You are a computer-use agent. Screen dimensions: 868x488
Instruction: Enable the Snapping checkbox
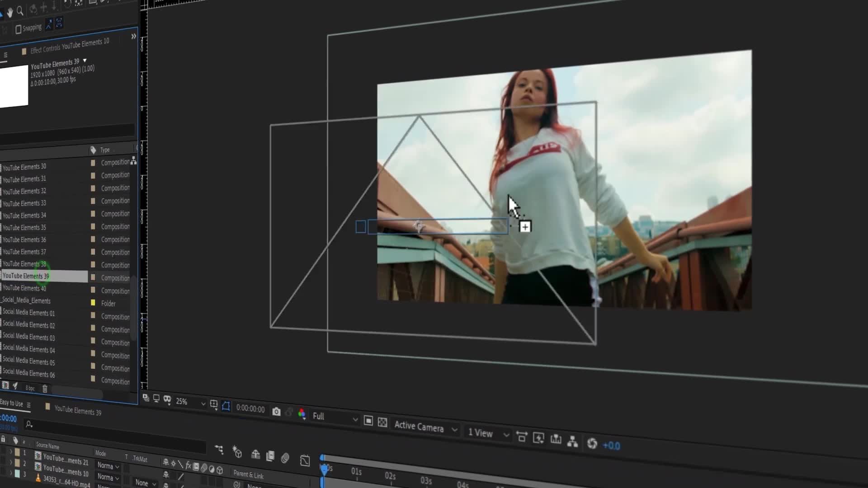click(x=18, y=29)
